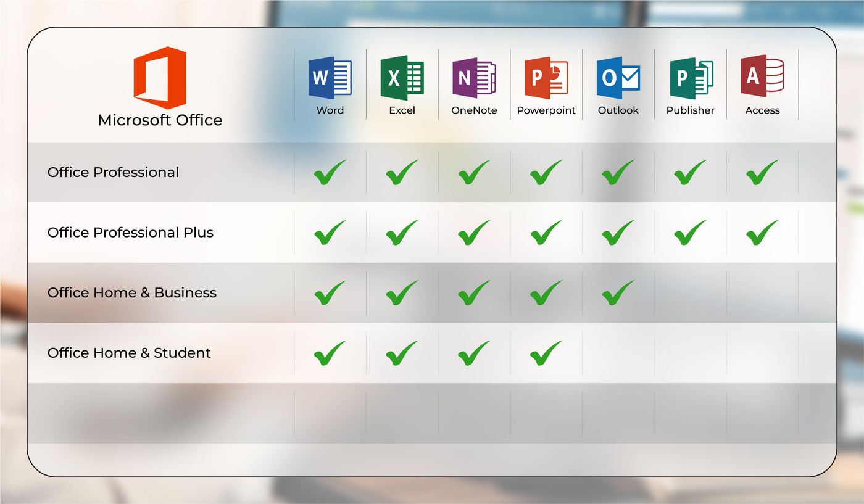Click the Access app icon

pyautogui.click(x=763, y=76)
